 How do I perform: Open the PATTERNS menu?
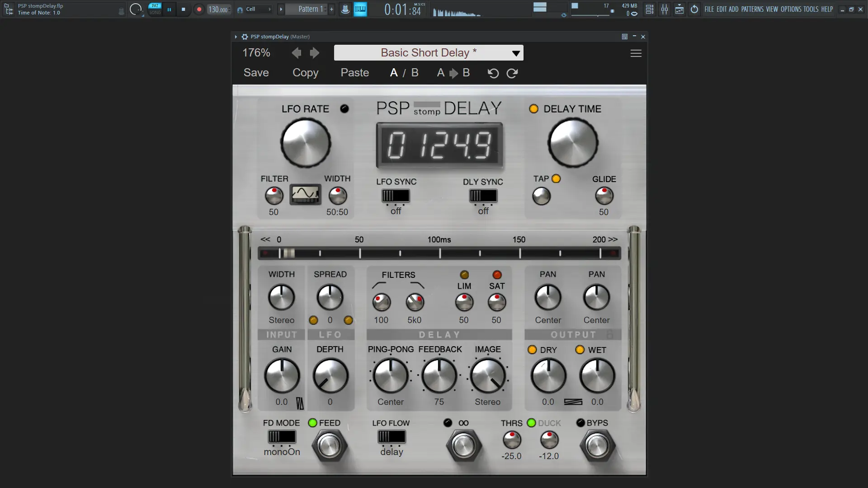pos(752,9)
